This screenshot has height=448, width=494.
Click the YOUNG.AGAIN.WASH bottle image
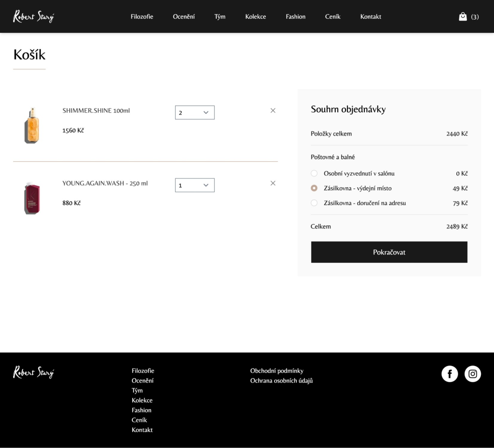(32, 198)
